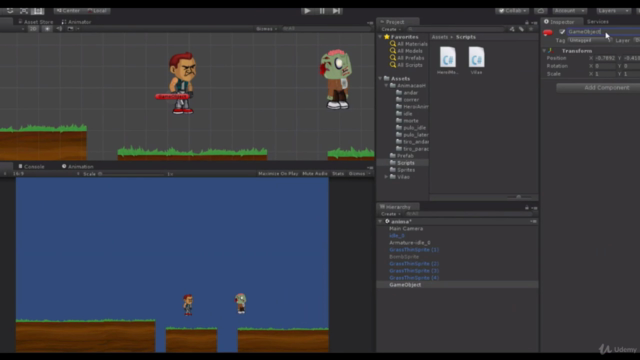This screenshot has height=360, width=640.
Task: Select the morte folder
Action: (x=407, y=121)
